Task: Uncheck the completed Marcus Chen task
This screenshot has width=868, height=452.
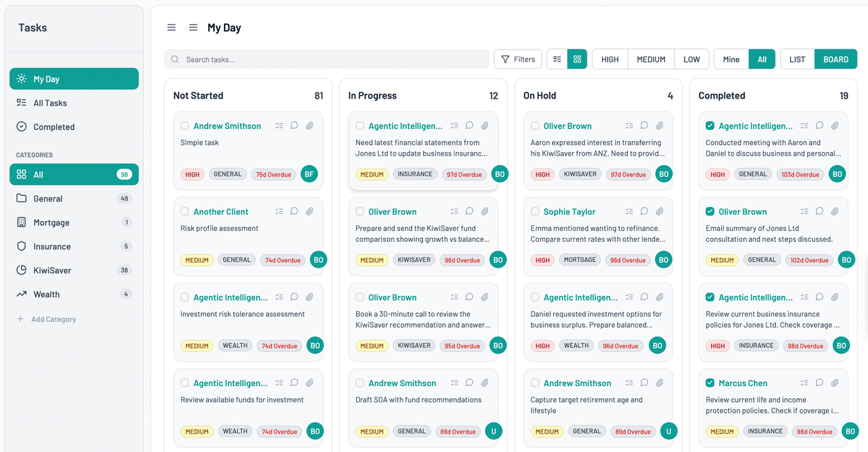Action: [x=711, y=383]
